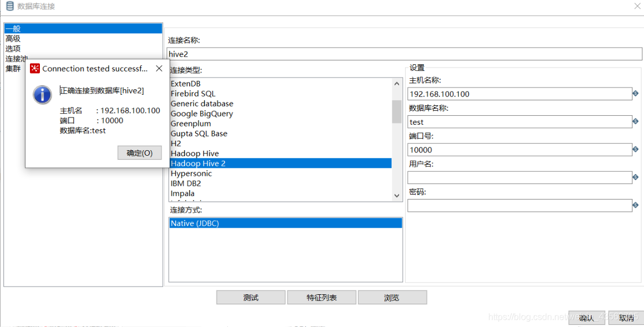Screen dimensions: 644x327
Task: Click variable icon next to 端口号 field
Action: click(x=636, y=149)
